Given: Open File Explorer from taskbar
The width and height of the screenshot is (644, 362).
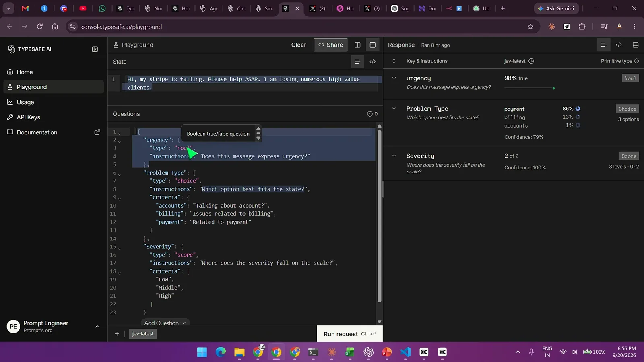Looking at the screenshot, I should [x=239, y=352].
